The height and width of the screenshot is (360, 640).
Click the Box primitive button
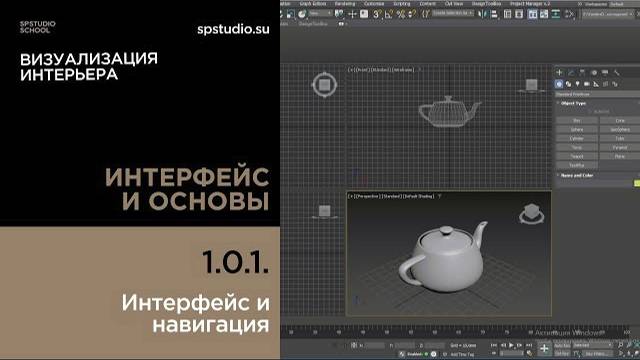click(577, 120)
